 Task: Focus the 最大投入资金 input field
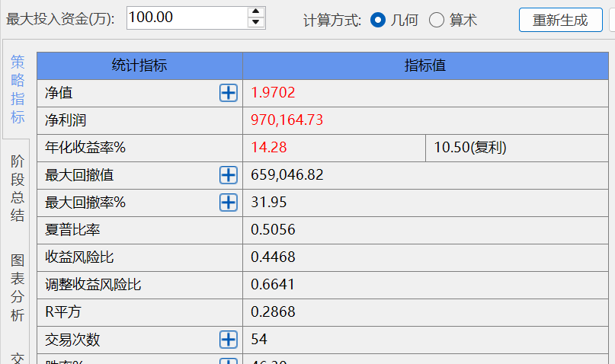click(x=186, y=18)
